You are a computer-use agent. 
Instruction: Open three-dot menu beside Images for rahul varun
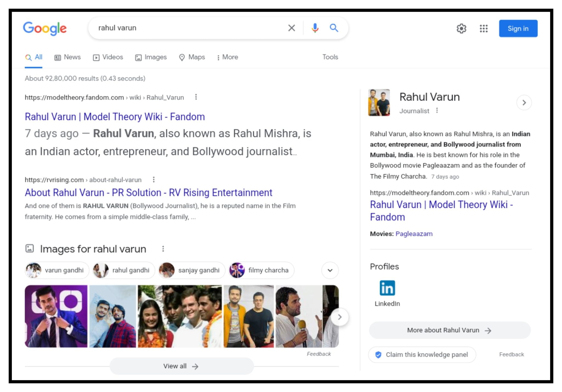[163, 249]
